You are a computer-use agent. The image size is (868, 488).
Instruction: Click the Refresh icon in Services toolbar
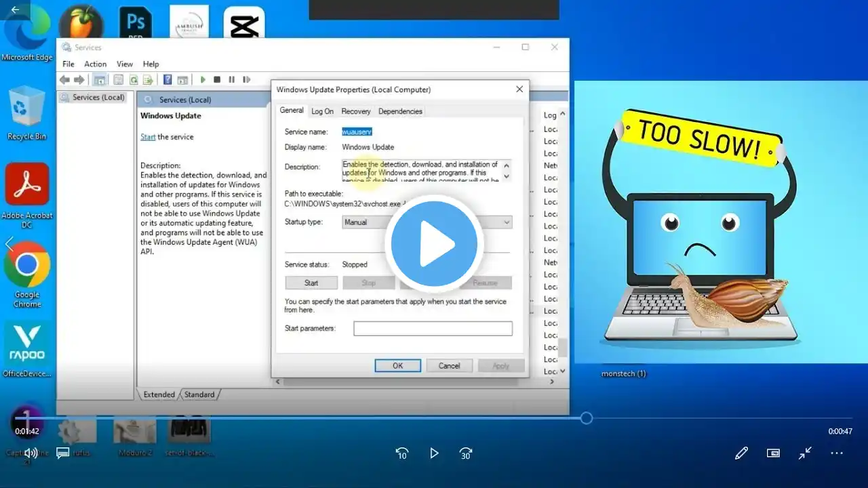coord(134,80)
